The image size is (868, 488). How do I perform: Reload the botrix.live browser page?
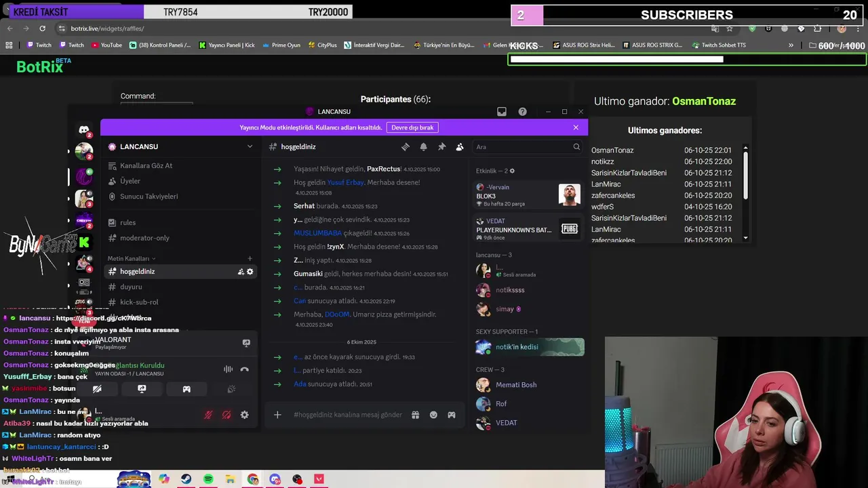[x=42, y=28]
